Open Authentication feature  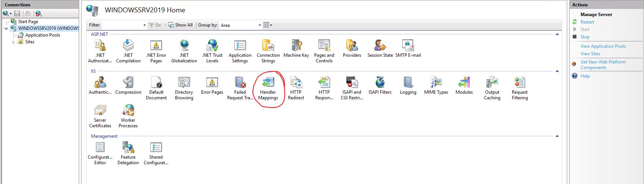[100, 85]
